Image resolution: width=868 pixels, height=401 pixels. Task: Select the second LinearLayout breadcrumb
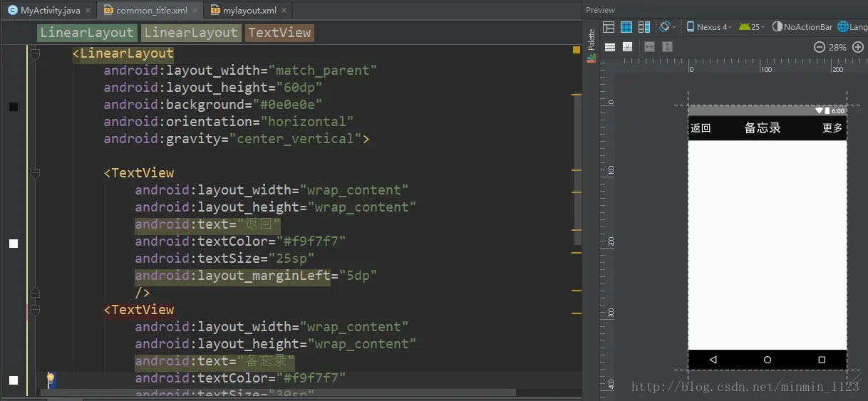click(191, 33)
